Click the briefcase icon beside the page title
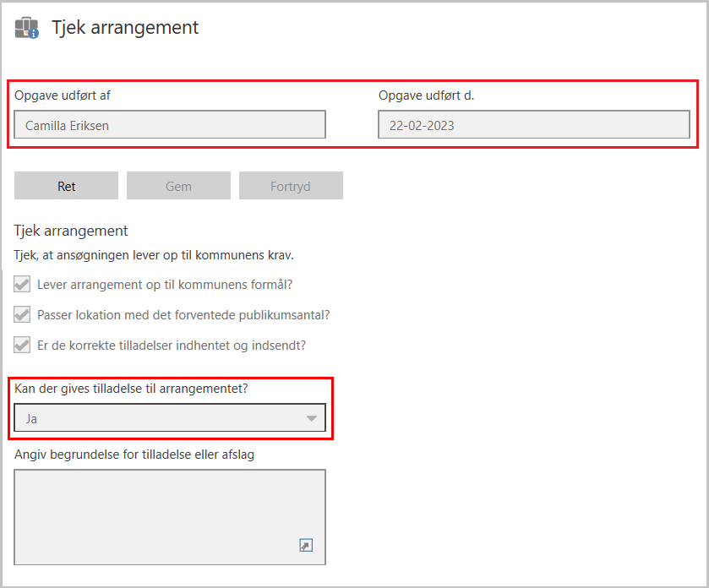The width and height of the screenshot is (709, 588). click(x=26, y=28)
